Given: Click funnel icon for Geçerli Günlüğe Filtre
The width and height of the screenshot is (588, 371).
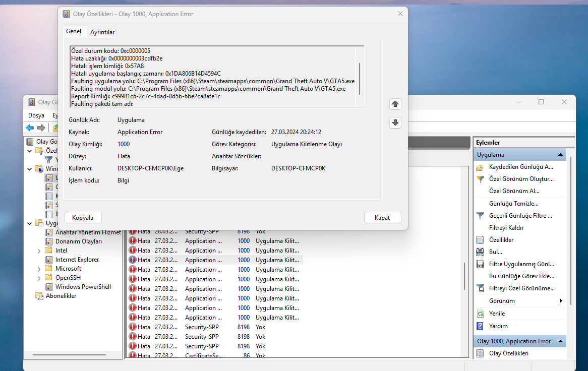Looking at the screenshot, I should pos(480,216).
